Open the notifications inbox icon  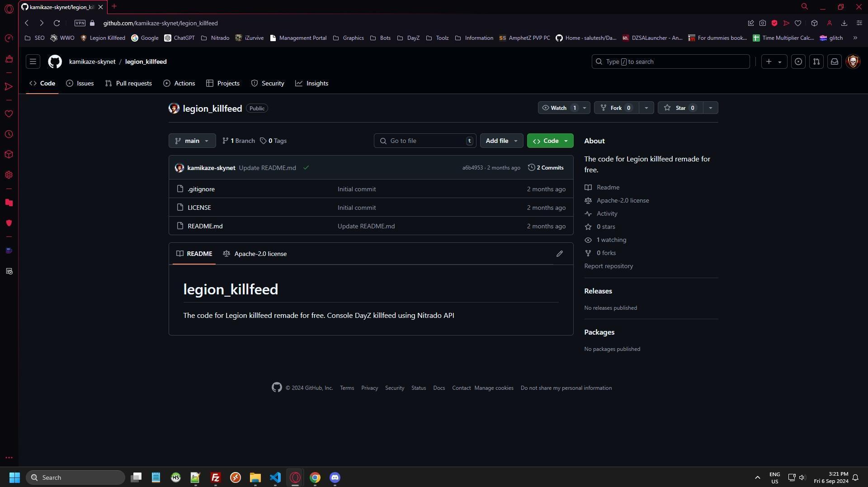[835, 61]
